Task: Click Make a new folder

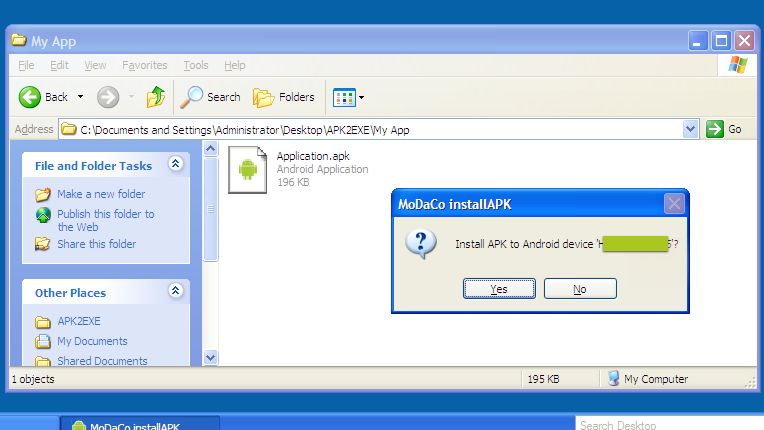Action: 101,194
